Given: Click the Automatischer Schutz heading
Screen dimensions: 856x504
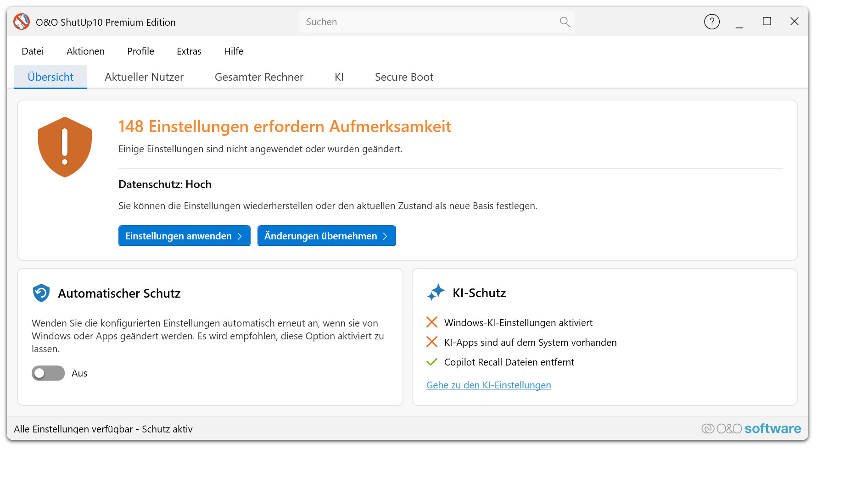Looking at the screenshot, I should point(119,293).
